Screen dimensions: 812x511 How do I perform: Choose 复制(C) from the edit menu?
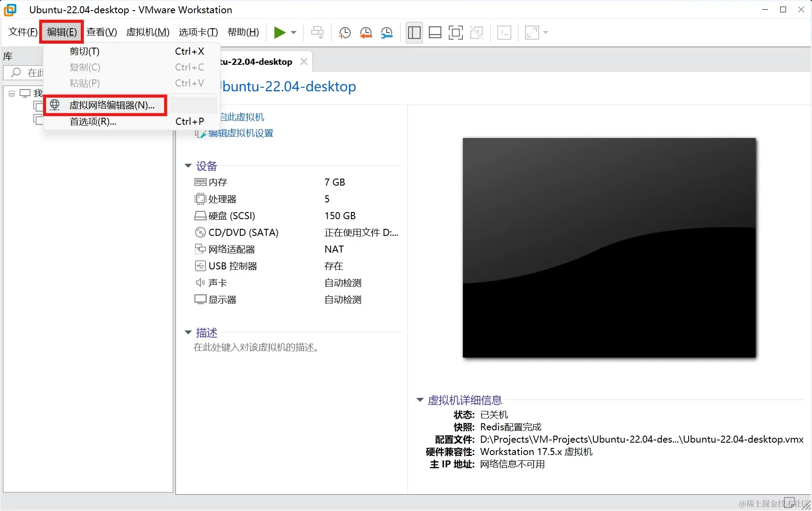(x=131, y=67)
